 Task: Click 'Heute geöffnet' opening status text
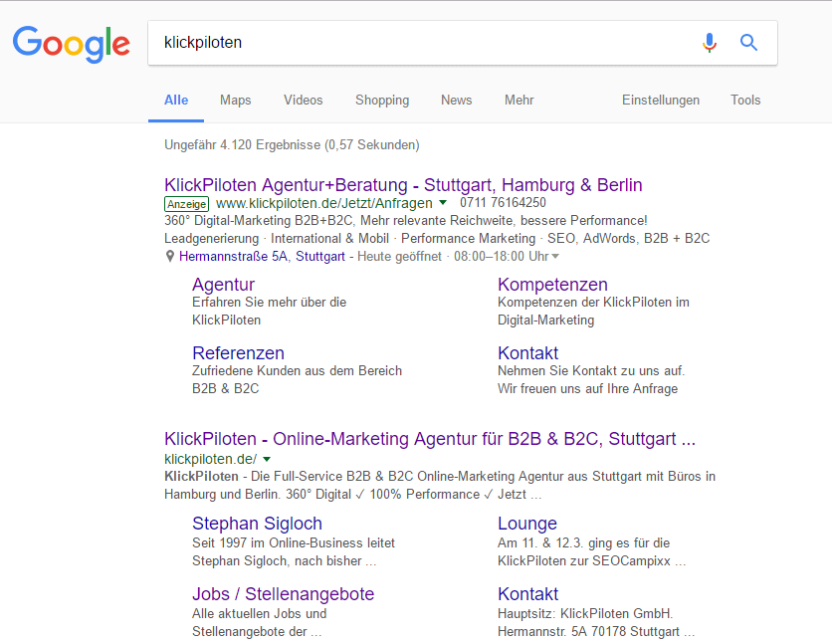[x=399, y=256]
